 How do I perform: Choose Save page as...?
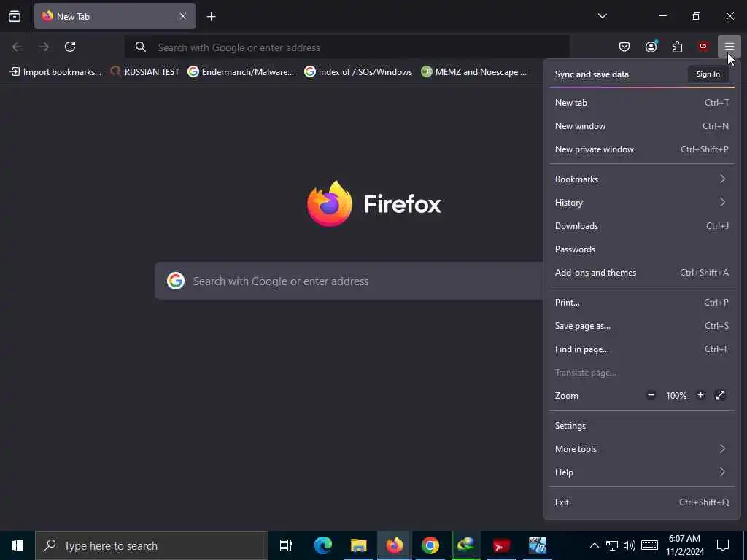(x=642, y=326)
